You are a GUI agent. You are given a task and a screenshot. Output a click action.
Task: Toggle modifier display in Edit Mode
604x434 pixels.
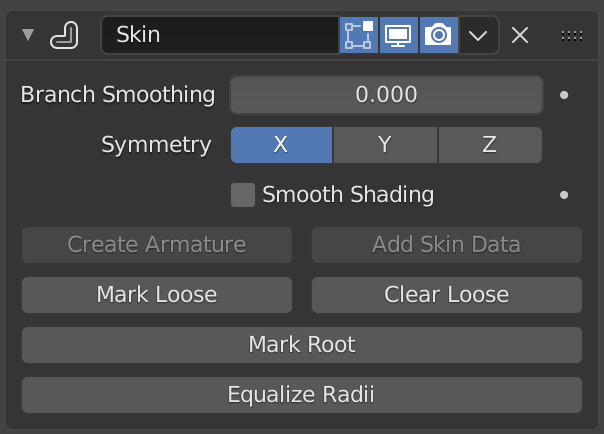click(x=359, y=35)
